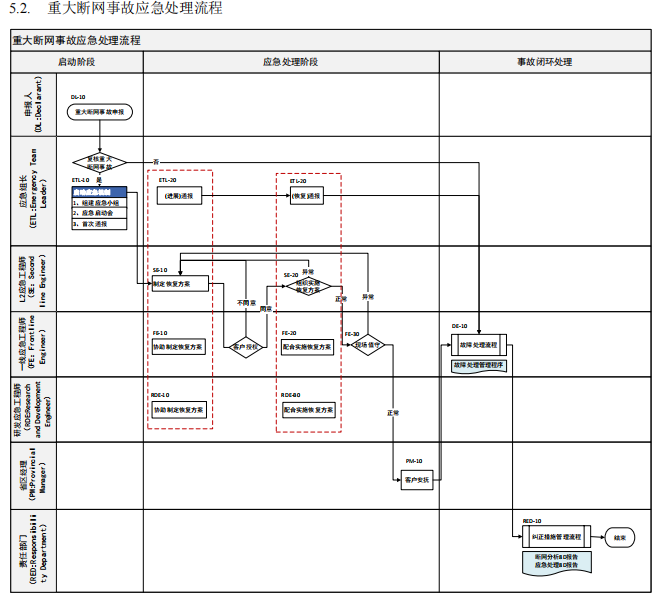The image size is (657, 598).
Task: Select the RDE-10 协助制定恢复方案 box
Action: [180, 410]
